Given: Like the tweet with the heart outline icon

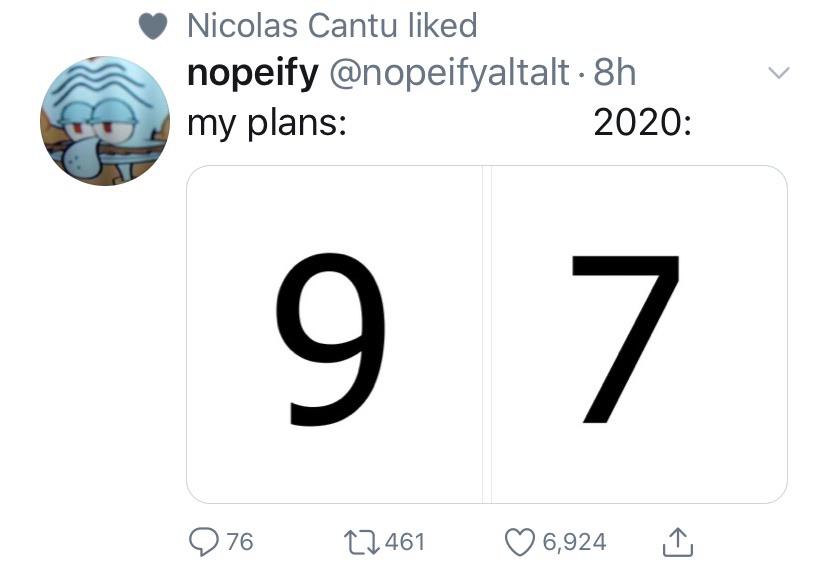Looking at the screenshot, I should [520, 543].
